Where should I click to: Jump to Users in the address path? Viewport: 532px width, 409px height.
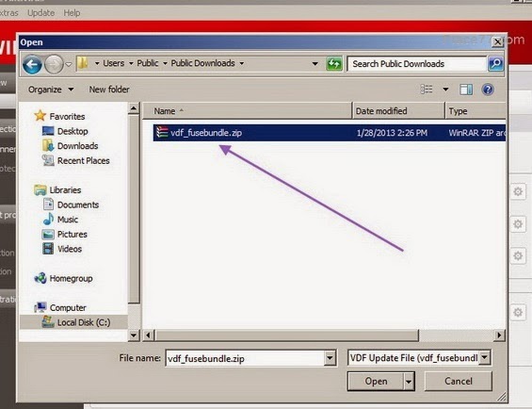point(114,63)
